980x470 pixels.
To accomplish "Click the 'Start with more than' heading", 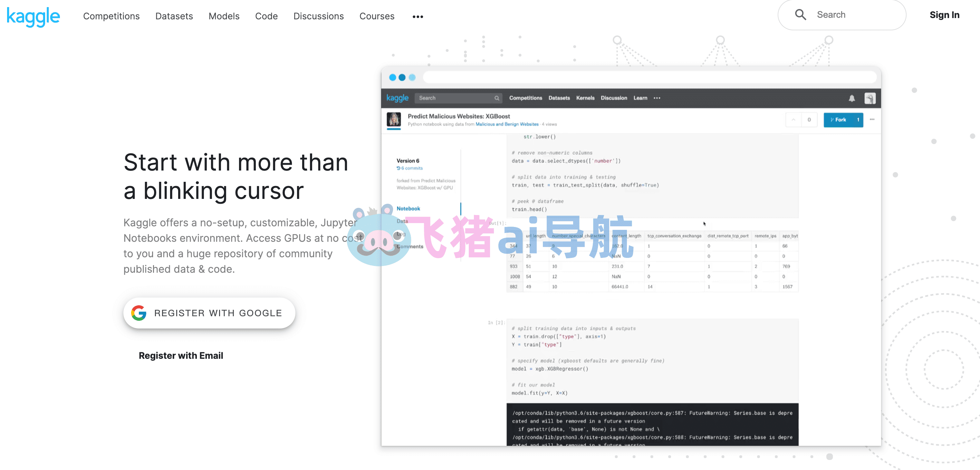I will 236,162.
